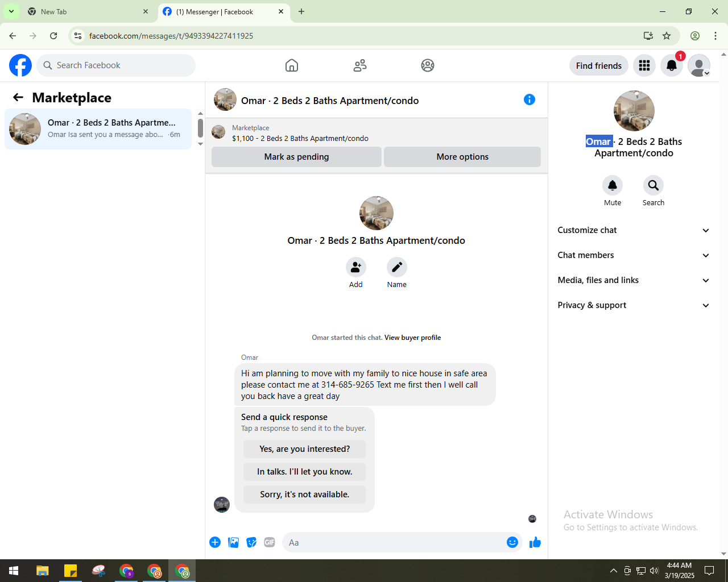Image resolution: width=728 pixels, height=582 pixels.
Task: Open the Friends icon in top navigation
Action: coord(360,65)
